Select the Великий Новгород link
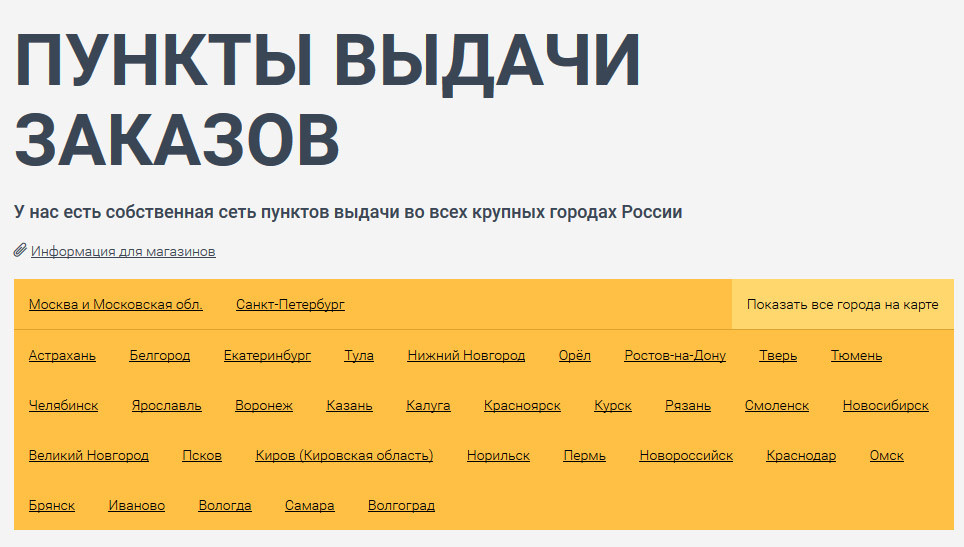Viewport: 964px width, 547px height. pyautogui.click(x=89, y=456)
